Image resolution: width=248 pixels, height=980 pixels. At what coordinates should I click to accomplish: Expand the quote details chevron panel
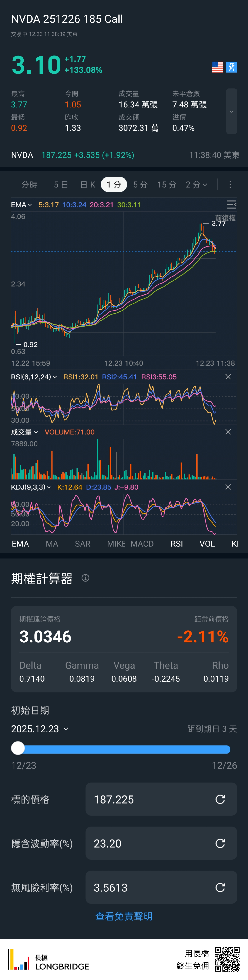point(231,111)
